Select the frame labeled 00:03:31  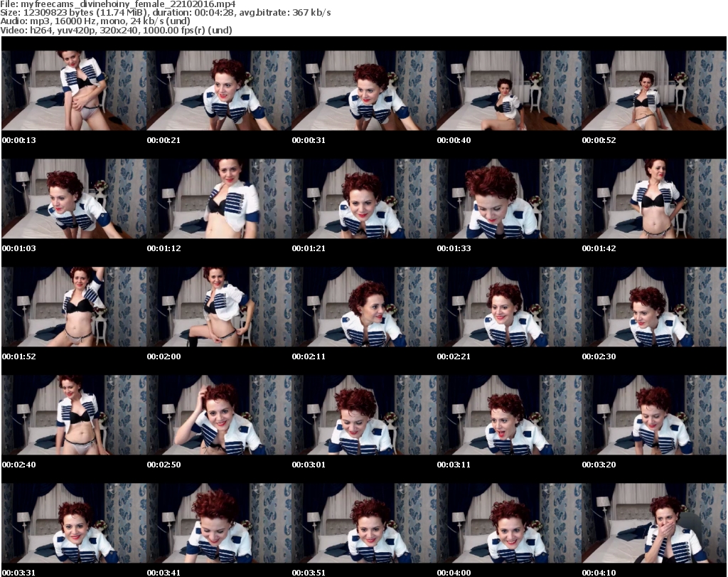click(74, 522)
